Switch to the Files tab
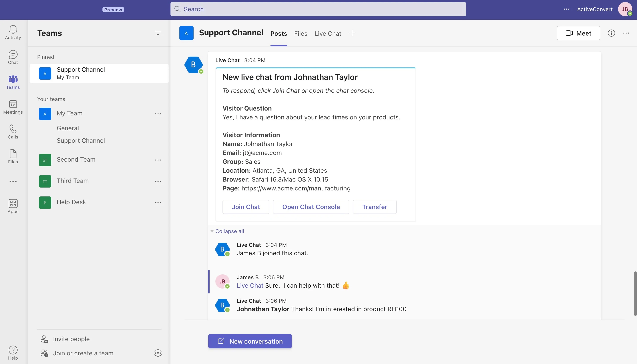The height and width of the screenshot is (364, 637). (x=300, y=33)
